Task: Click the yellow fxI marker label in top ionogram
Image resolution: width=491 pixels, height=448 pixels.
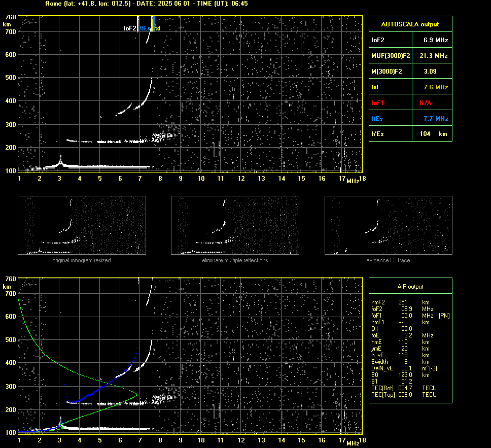Action: tap(157, 28)
